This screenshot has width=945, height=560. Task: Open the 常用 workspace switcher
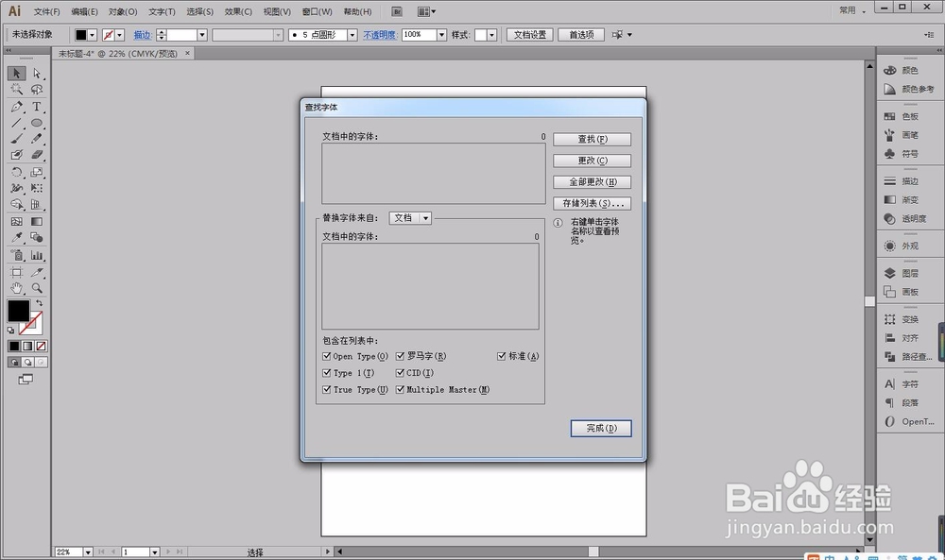coord(852,10)
